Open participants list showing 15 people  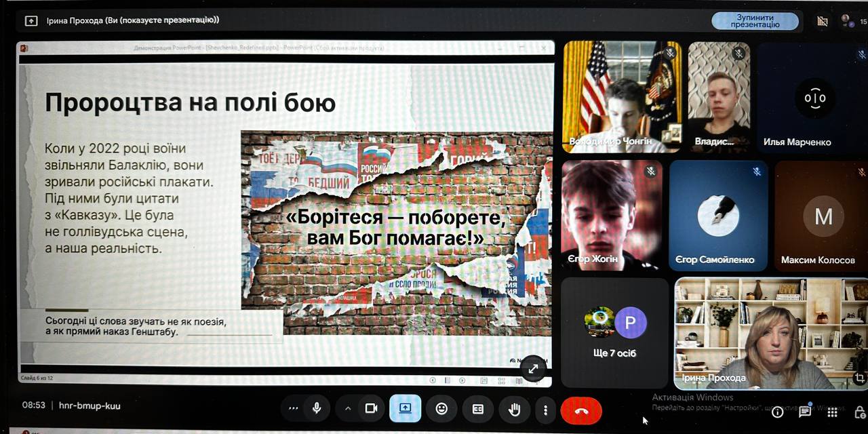point(850,21)
